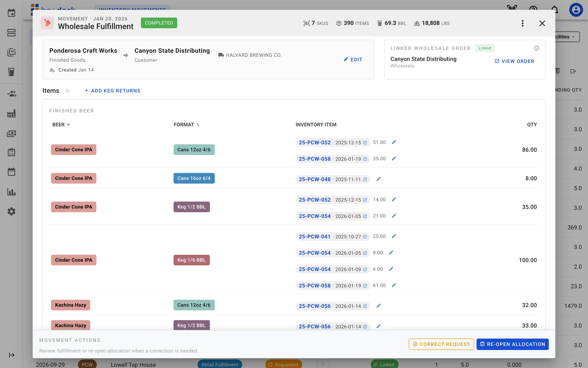588x368 pixels.
Task: Click VIEW ORDER link
Action: tap(514, 61)
